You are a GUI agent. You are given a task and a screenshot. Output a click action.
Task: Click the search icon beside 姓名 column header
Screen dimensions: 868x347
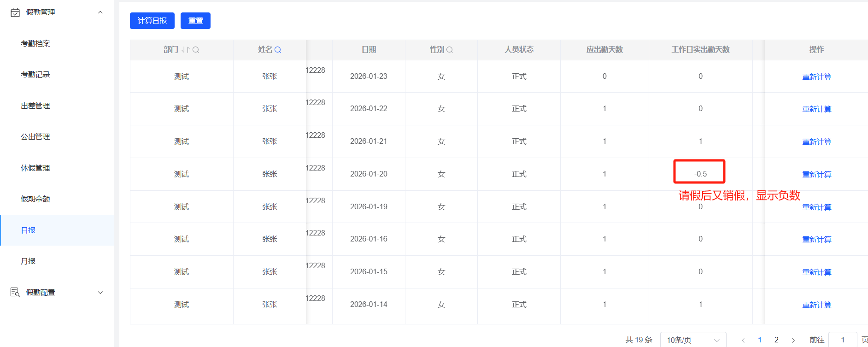pyautogui.click(x=278, y=50)
